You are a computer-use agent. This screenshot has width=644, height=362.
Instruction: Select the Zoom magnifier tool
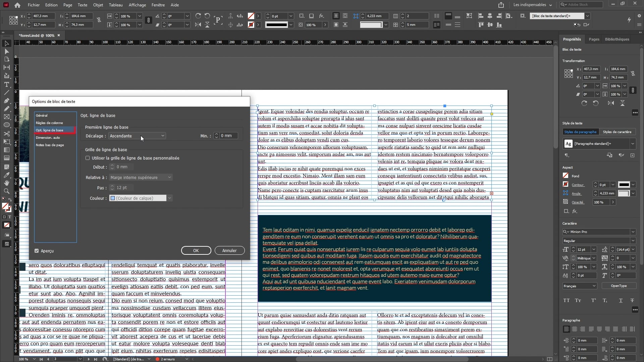[6, 191]
